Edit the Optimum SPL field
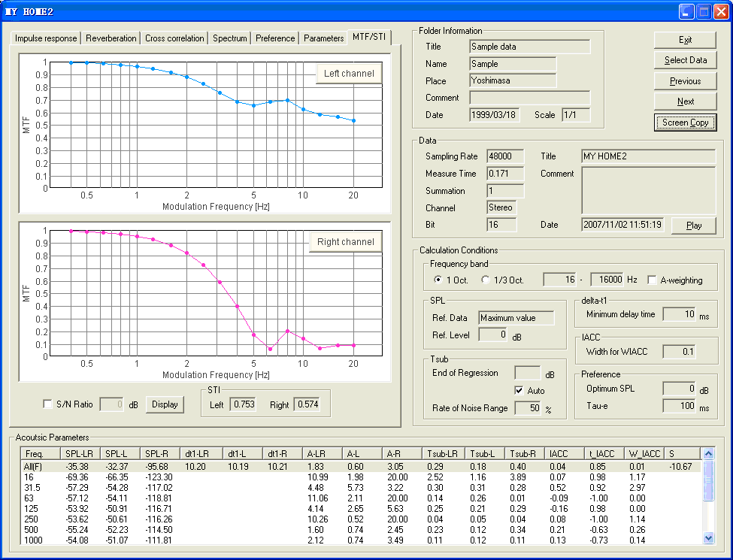Screen dimensions: 733x560 pos(679,389)
